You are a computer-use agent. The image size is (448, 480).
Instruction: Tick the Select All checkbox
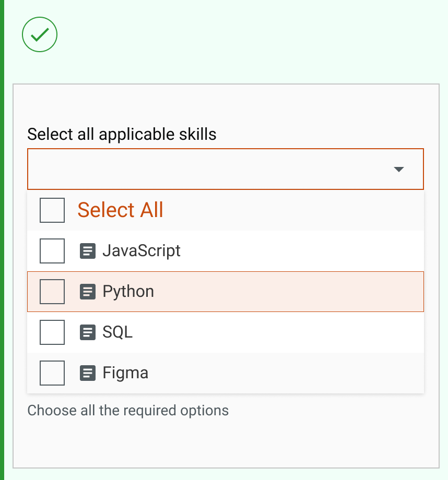52,210
